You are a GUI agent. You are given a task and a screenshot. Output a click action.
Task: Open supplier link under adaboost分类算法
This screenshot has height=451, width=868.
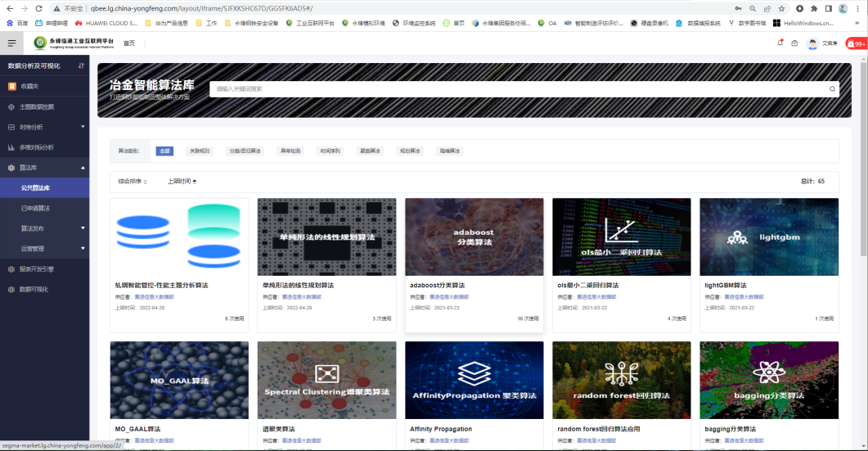[x=451, y=297]
